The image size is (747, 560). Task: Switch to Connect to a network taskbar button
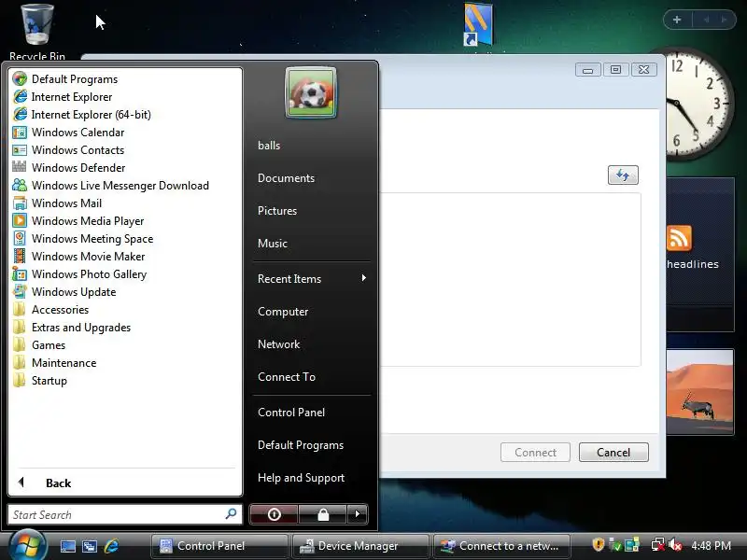(x=501, y=546)
